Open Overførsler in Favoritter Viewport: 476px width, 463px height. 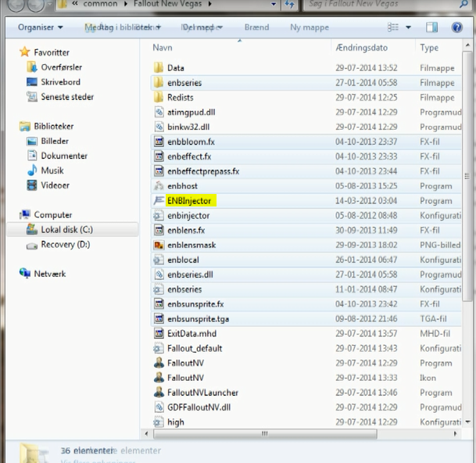click(x=61, y=67)
